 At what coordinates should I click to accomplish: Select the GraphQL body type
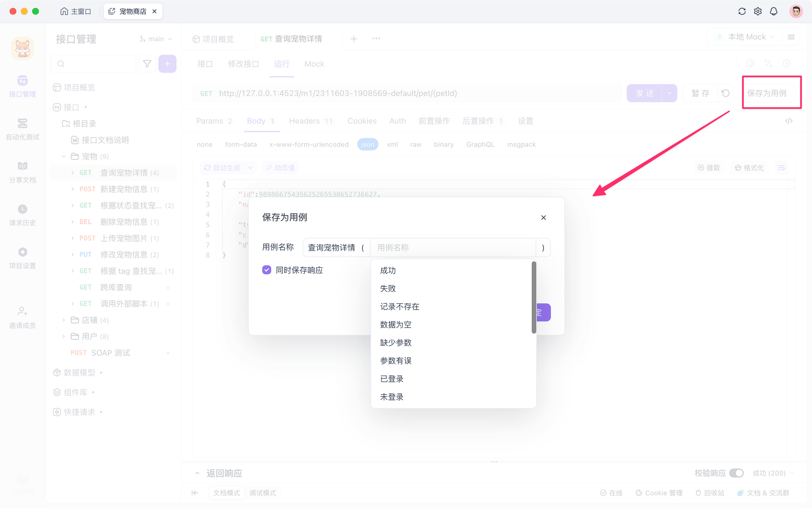tap(480, 144)
